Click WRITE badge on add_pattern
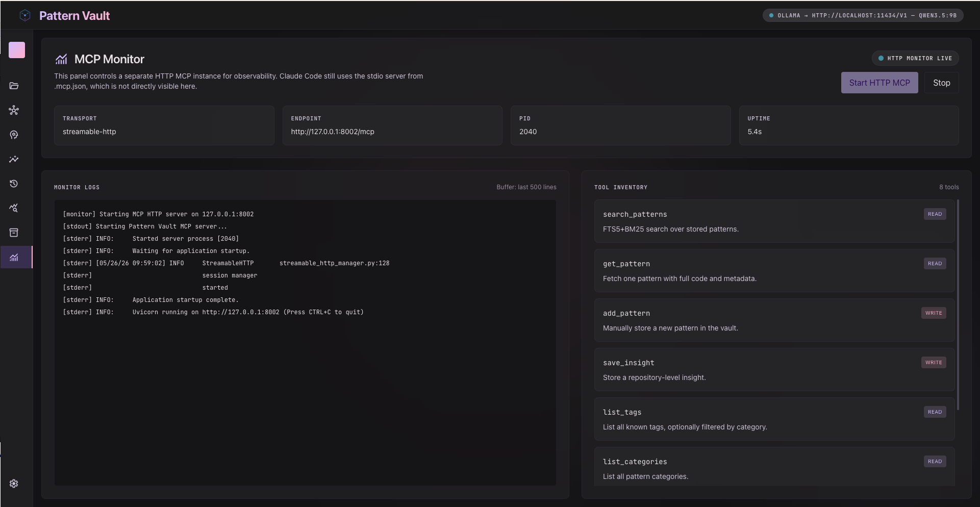The image size is (980, 507). 934,313
